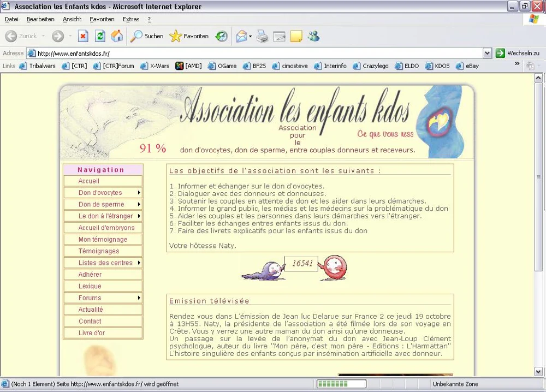This screenshot has width=546, height=392.
Task: Click the Refresh page icon
Action: 100,36
